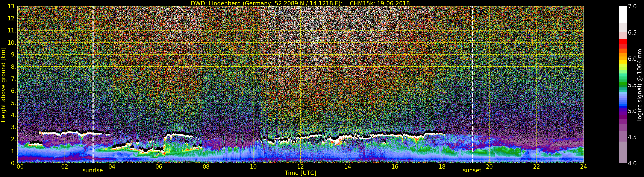This screenshot has height=177, width=644.
Task: Click the plot title mentioning DWD Lindenberg
Action: click(300, 3)
